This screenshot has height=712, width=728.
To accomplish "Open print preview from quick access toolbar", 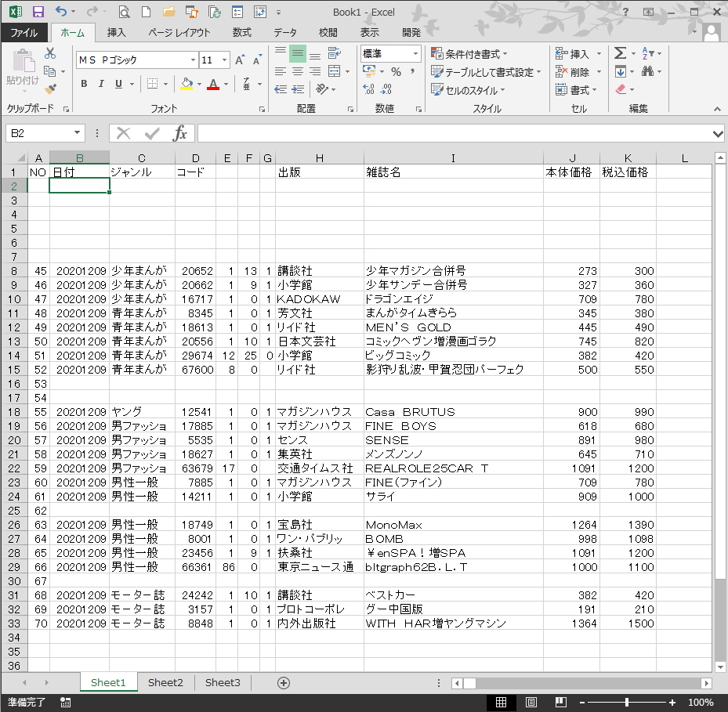I will 124,12.
